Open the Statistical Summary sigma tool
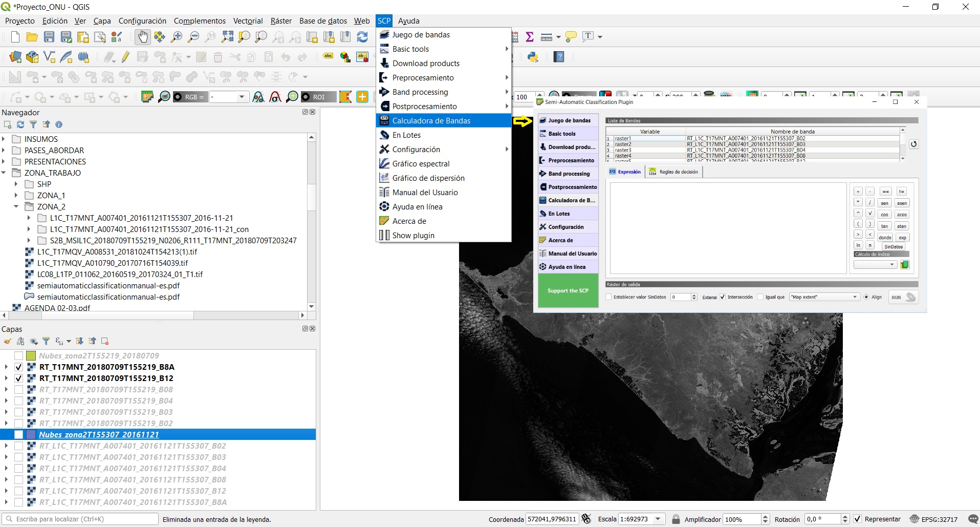This screenshot has height=527, width=980. (x=530, y=37)
